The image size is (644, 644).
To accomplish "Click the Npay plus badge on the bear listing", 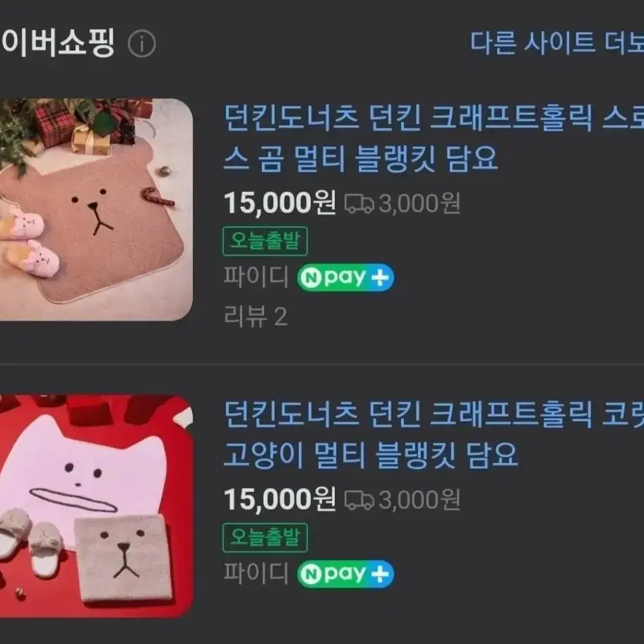I will click(x=345, y=278).
